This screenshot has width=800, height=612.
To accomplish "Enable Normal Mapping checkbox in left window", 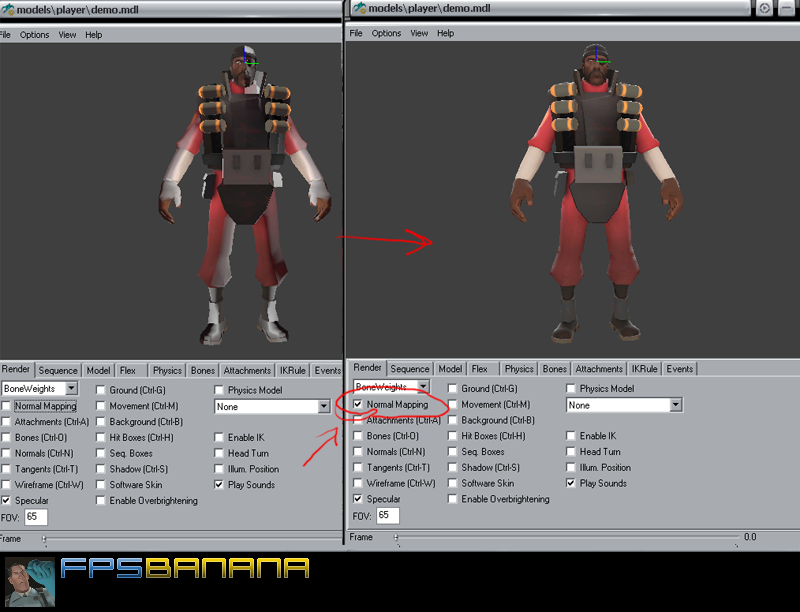I will point(6,406).
